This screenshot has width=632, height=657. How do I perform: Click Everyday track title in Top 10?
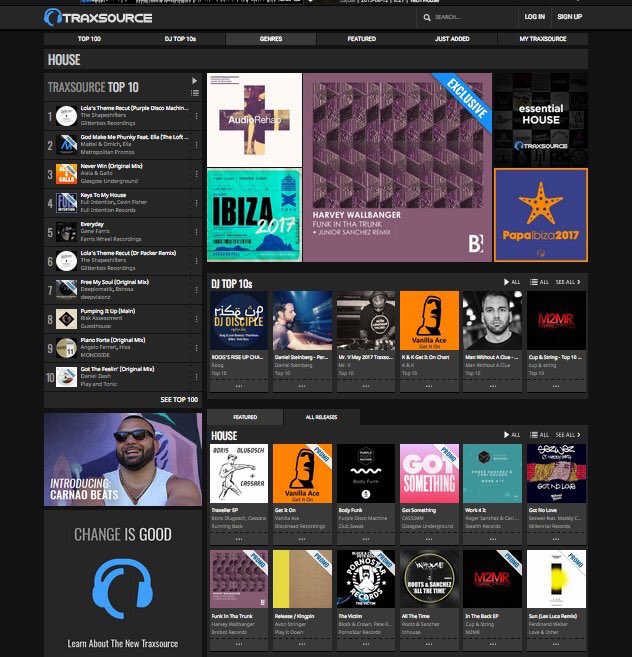point(92,224)
